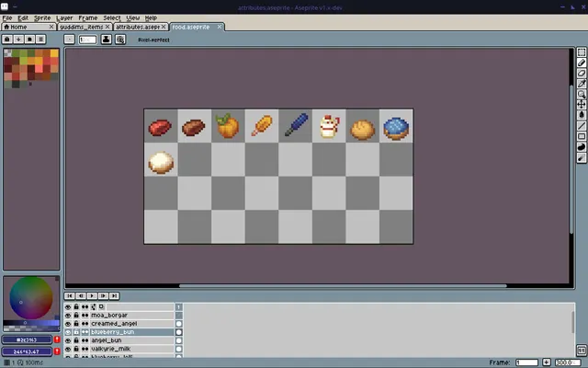Select the Line tool

pos(582,126)
